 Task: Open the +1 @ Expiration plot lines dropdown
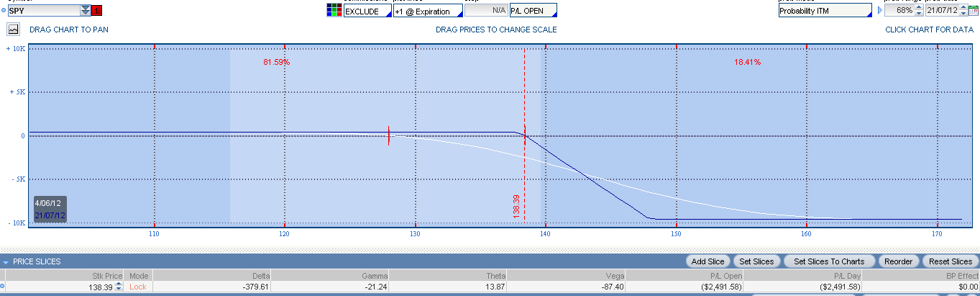[428, 11]
